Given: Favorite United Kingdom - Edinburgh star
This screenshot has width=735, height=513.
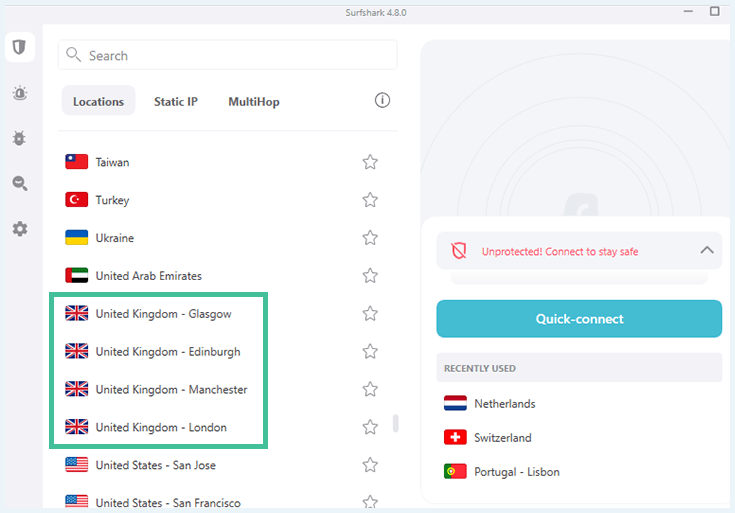Looking at the screenshot, I should [370, 352].
